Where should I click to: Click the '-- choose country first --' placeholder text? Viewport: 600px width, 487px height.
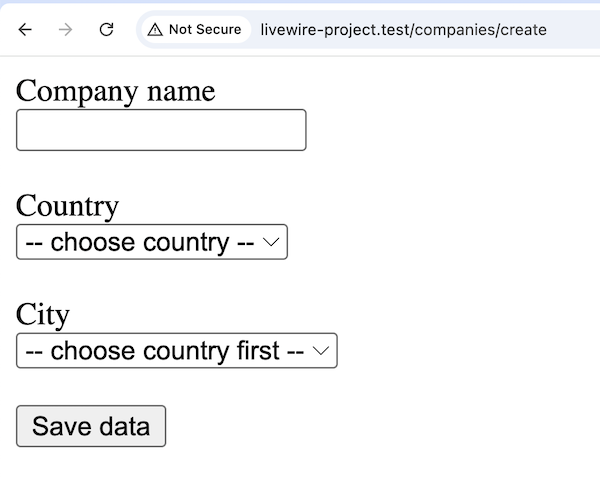165,351
